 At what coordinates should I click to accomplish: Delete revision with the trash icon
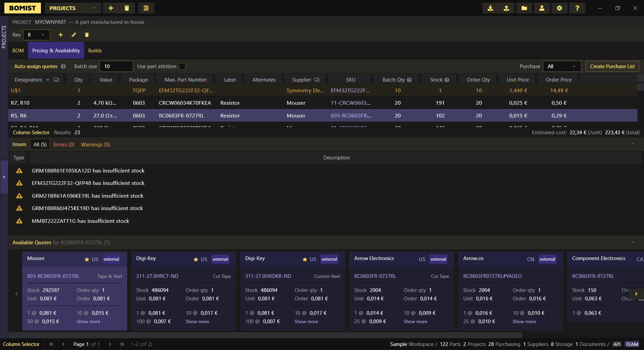click(87, 35)
